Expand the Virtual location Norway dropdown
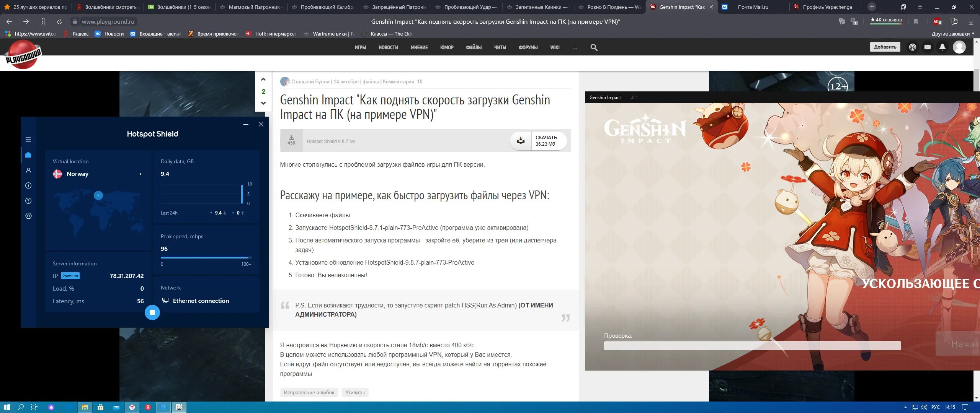This screenshot has width=980, height=413. coord(140,174)
